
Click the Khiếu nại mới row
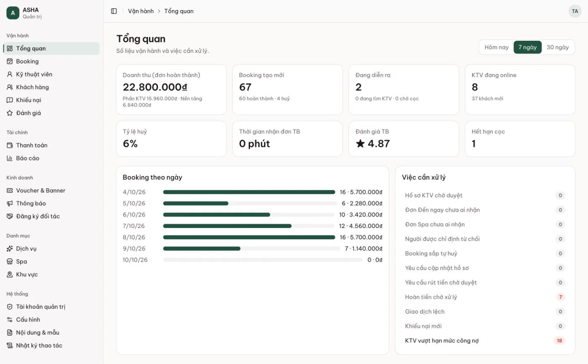pyautogui.click(x=485, y=326)
